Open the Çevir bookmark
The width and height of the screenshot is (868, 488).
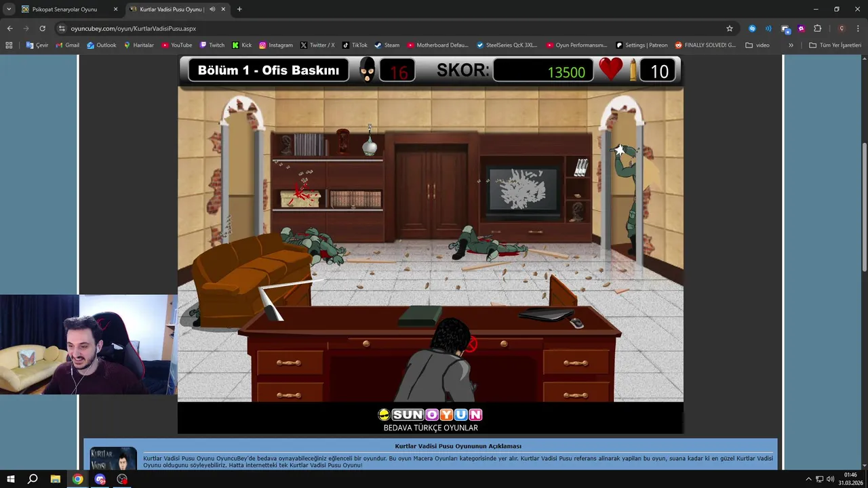[x=37, y=45]
